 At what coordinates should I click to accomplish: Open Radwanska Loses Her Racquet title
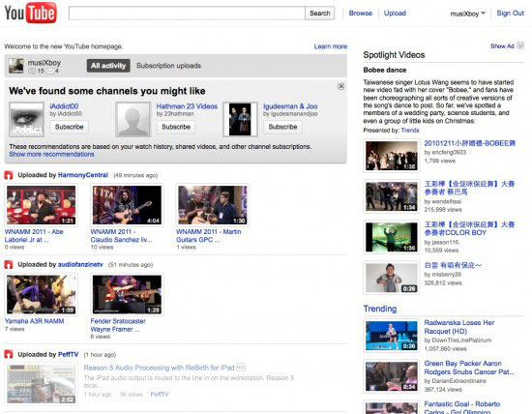click(459, 327)
